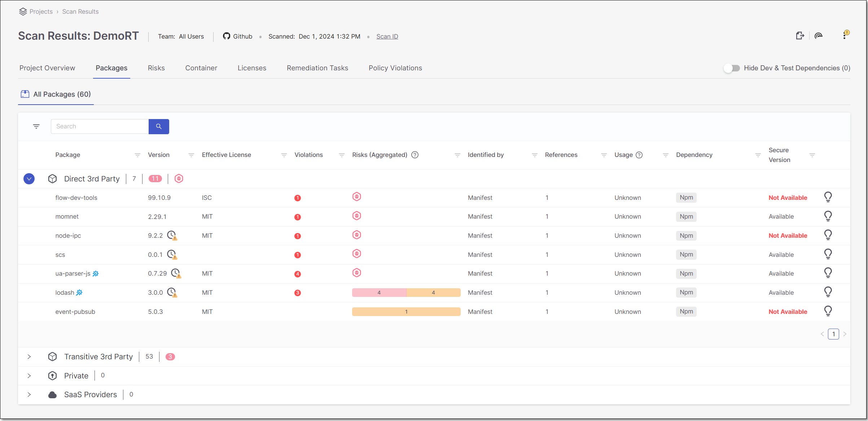The height and width of the screenshot is (421, 868).
Task: Click the next page arrow in pagination
Action: 845,334
